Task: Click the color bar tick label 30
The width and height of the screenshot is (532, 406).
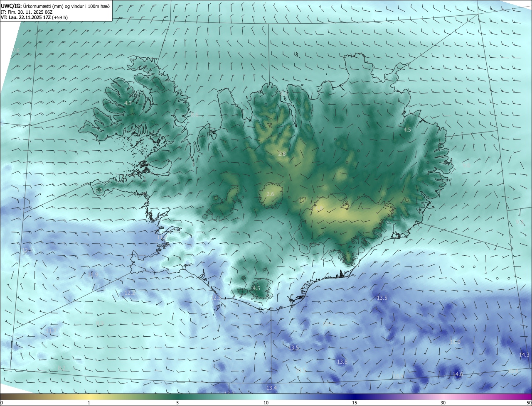Action: pyautogui.click(x=443, y=403)
